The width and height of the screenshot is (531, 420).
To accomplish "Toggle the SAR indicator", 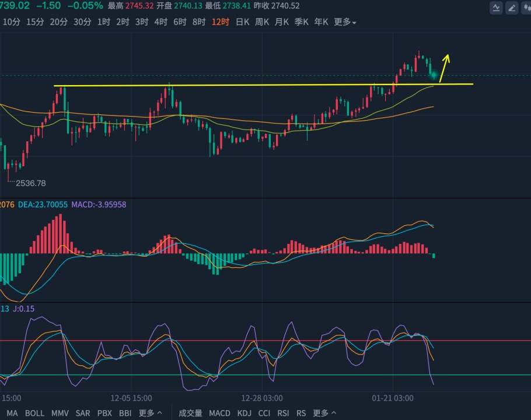I will click(x=83, y=413).
